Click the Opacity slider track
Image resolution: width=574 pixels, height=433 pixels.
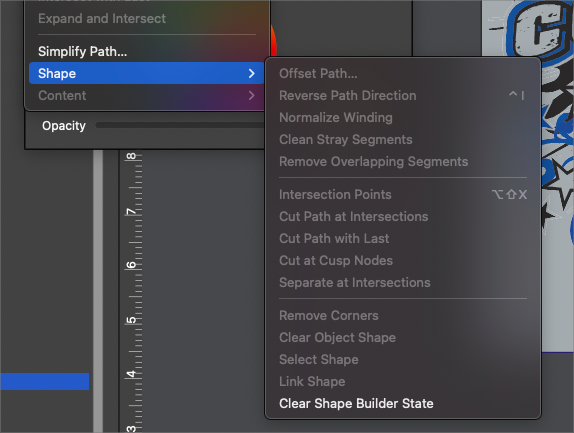[179, 126]
